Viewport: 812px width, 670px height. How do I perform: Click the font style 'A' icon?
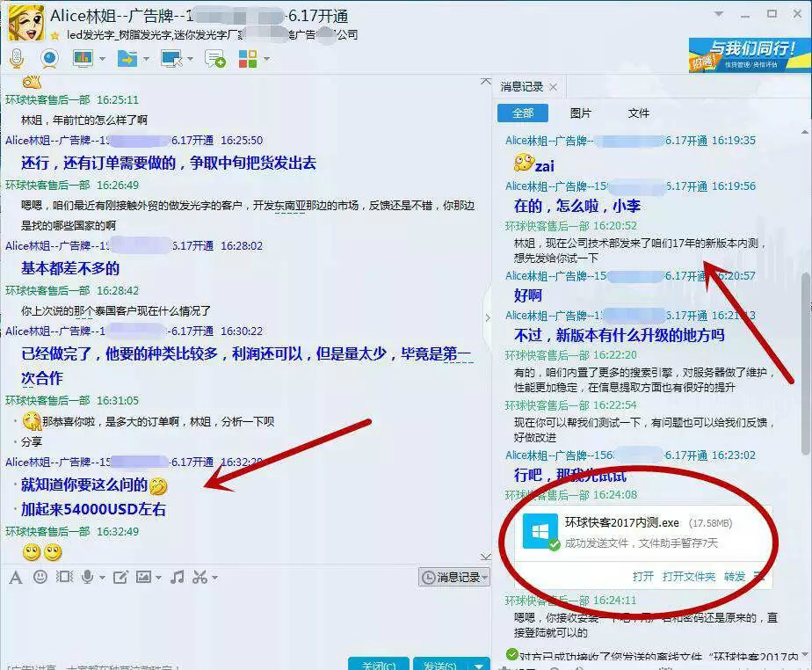pos(15,577)
